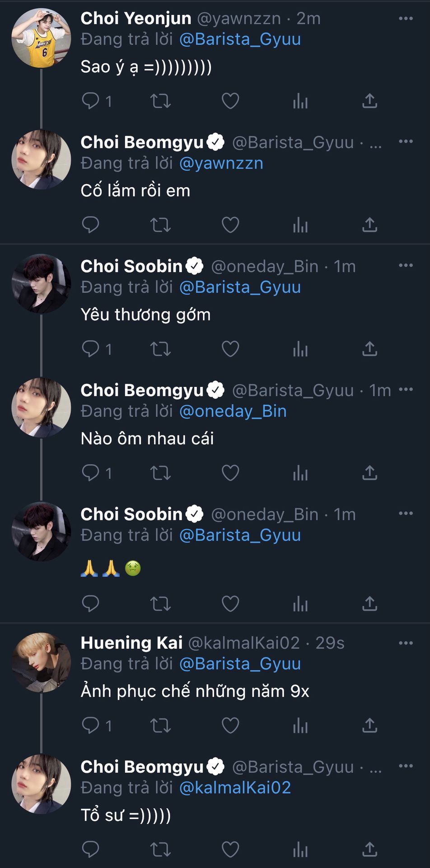The width and height of the screenshot is (430, 868).
Task: Like the "Tổ sư =)))))" tweet
Action: click(230, 850)
